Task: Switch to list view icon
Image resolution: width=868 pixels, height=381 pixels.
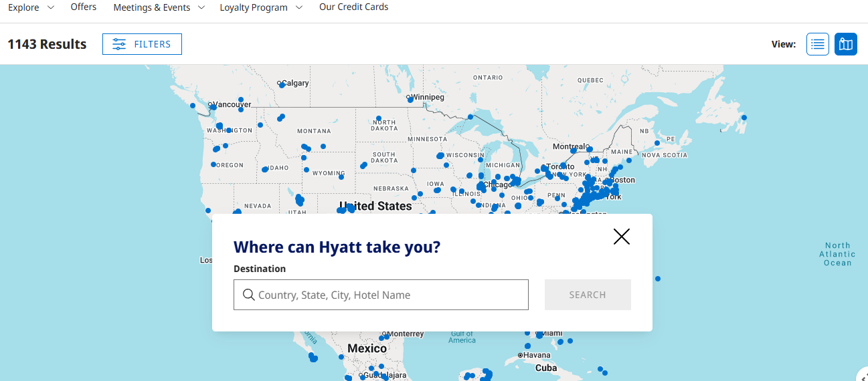Action: 817,44
